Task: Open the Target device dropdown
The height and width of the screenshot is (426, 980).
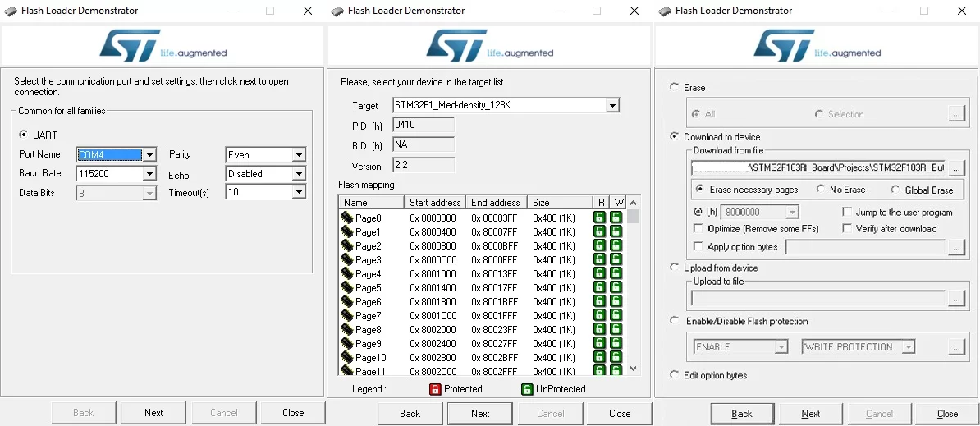Action: point(611,106)
